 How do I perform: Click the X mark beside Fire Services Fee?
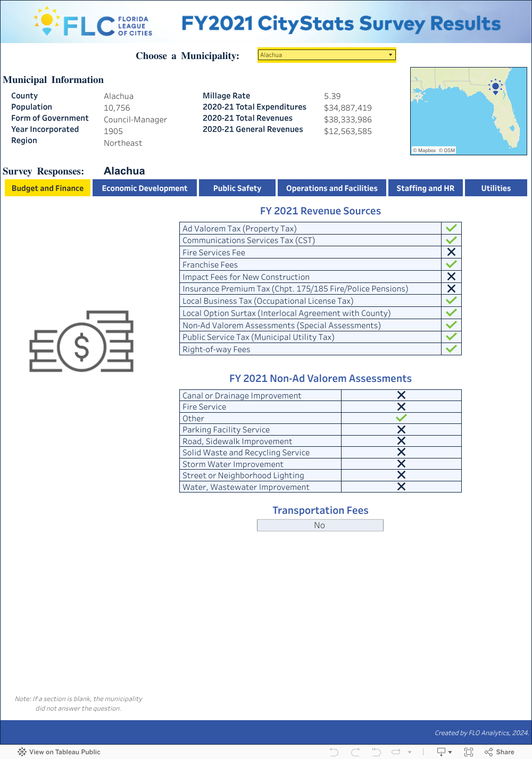[451, 252]
